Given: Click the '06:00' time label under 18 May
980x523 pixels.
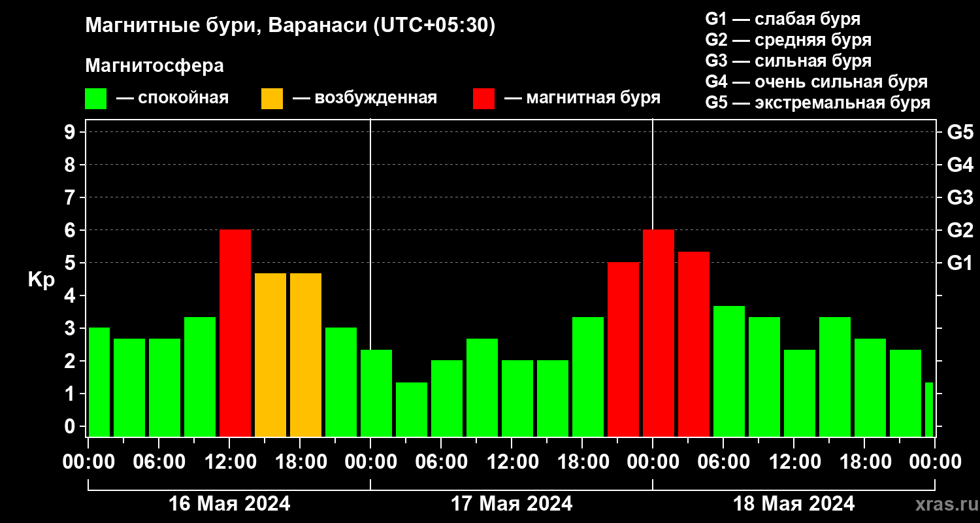Looking at the screenshot, I should tap(723, 462).
